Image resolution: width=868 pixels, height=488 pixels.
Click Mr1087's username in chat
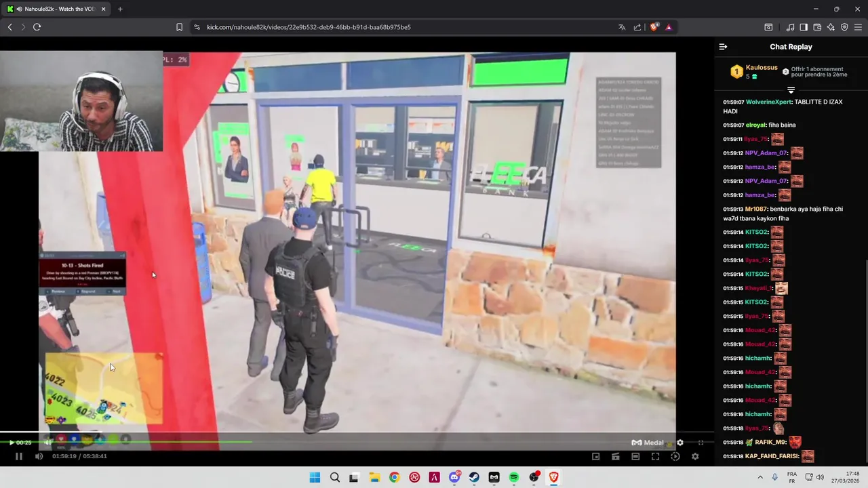coord(756,209)
